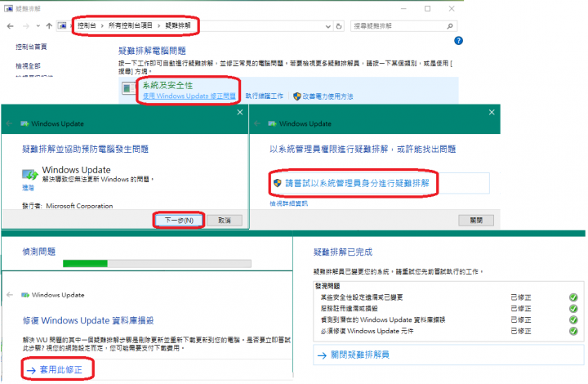
Task: Expand the address bar history dropdown
Action: tap(328, 26)
